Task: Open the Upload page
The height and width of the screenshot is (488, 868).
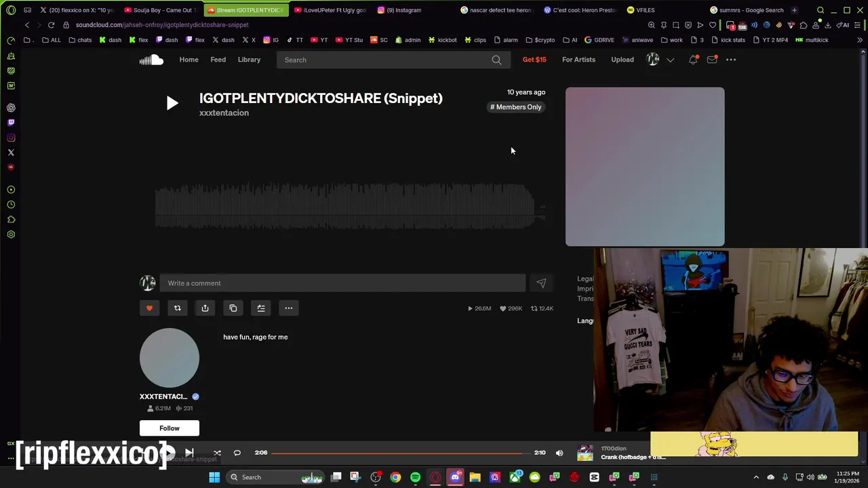Action: (622, 60)
